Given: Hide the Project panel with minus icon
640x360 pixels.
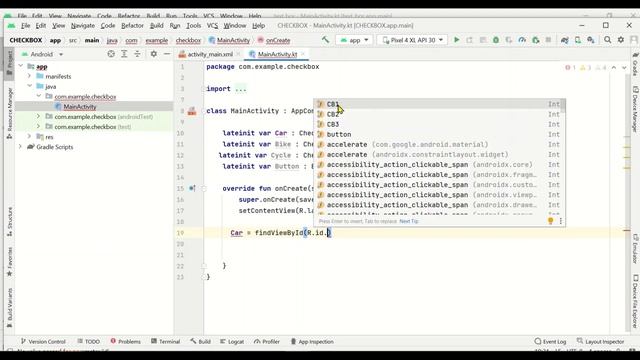Looking at the screenshot, I should [x=167, y=54].
